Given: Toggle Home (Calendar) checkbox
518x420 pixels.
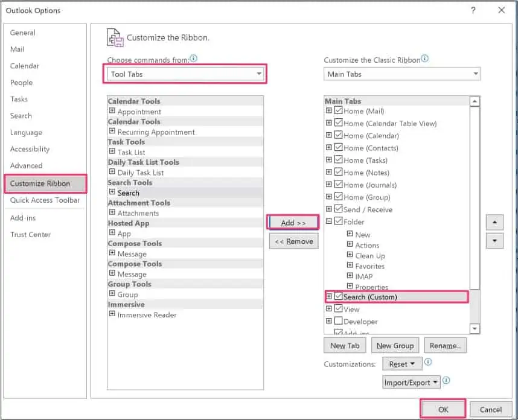Looking at the screenshot, I should [338, 135].
